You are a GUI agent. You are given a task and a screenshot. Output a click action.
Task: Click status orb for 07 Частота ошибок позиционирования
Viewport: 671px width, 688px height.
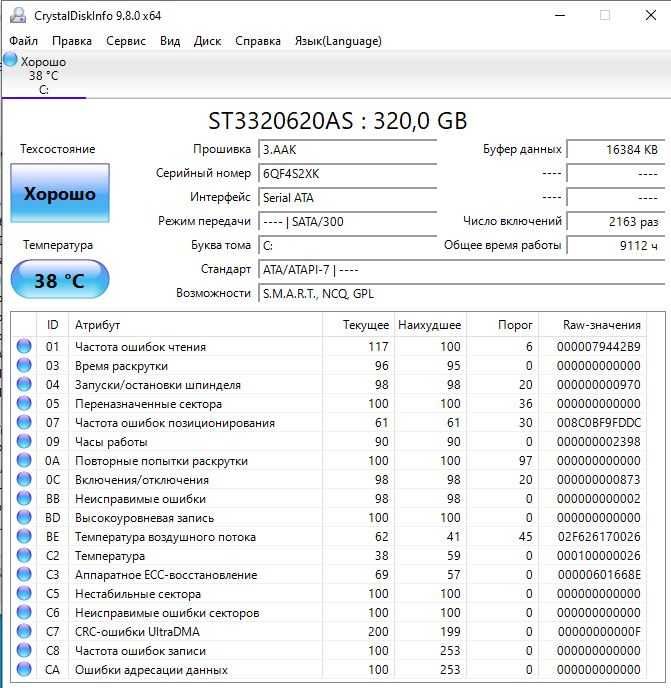(24, 422)
